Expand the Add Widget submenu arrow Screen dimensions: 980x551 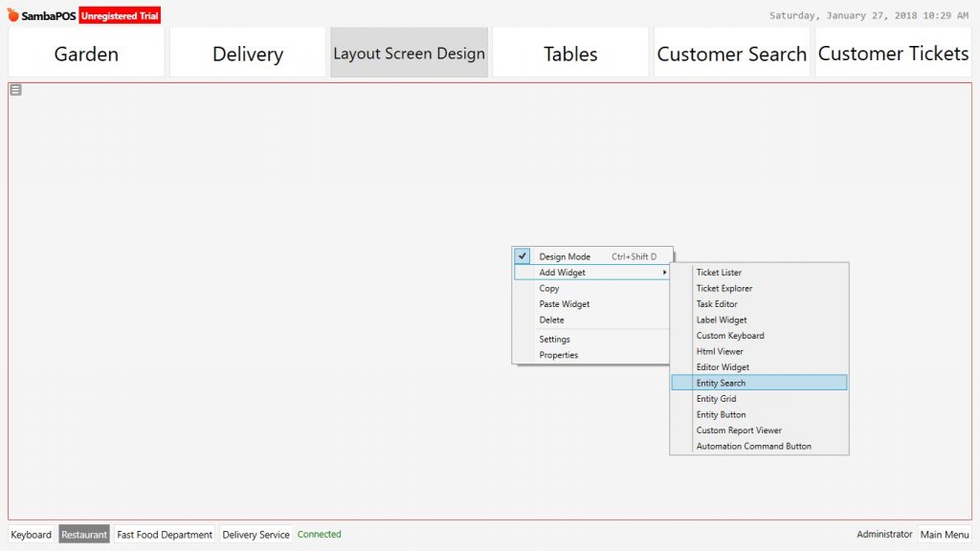click(x=664, y=273)
